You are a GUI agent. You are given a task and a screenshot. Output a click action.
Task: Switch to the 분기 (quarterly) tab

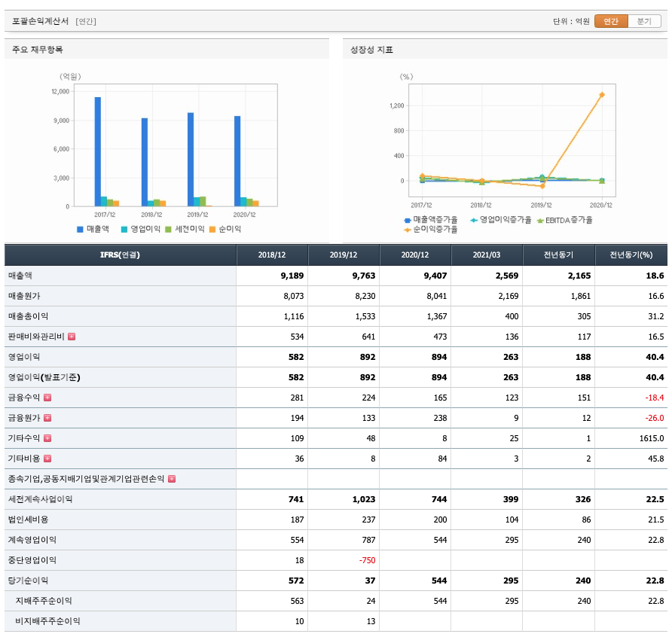(644, 21)
